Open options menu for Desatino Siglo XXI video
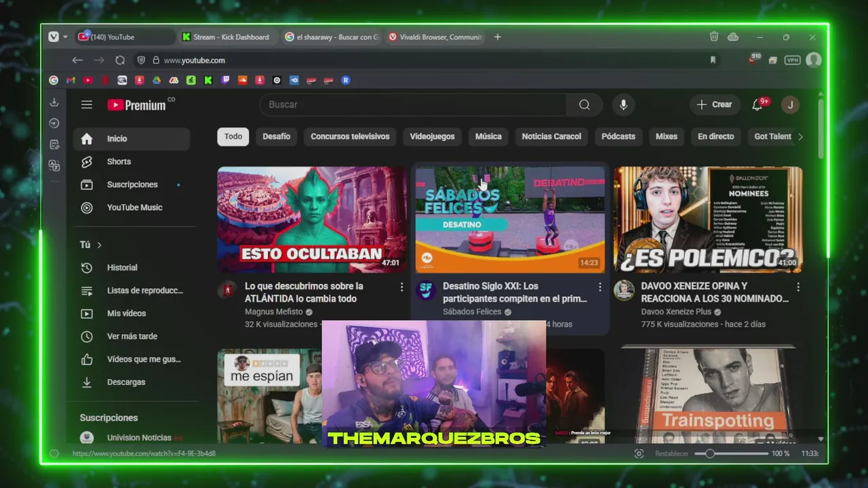The width and height of the screenshot is (868, 488). (x=599, y=287)
